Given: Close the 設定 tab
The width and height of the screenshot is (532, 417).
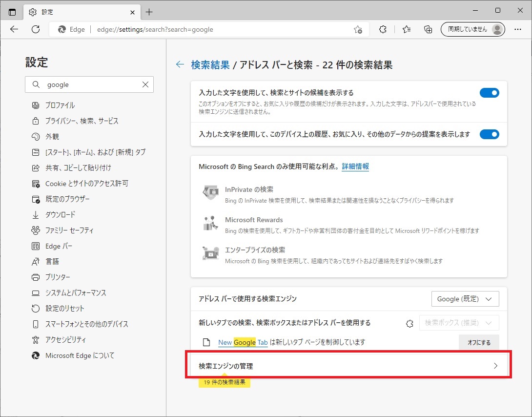Looking at the screenshot, I should click(x=132, y=12).
